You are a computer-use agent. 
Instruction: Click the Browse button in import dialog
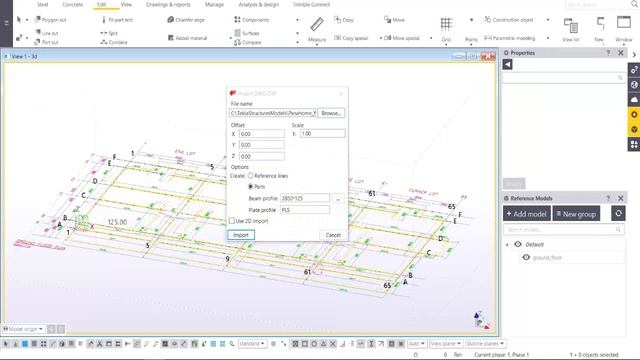pos(331,113)
